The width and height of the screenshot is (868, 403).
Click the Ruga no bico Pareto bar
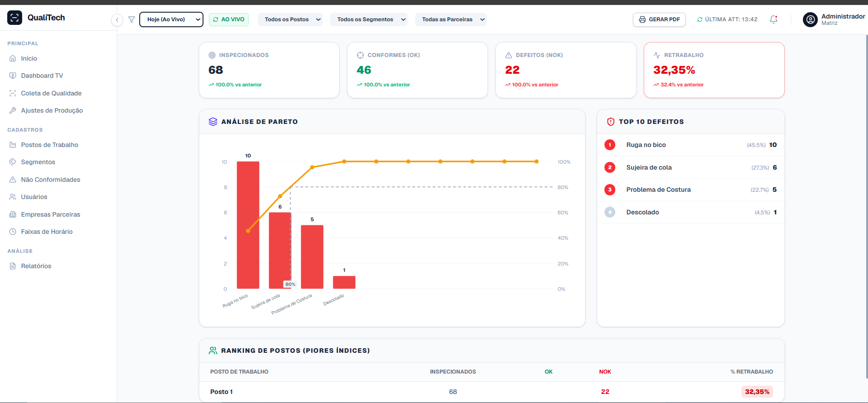pyautogui.click(x=248, y=225)
